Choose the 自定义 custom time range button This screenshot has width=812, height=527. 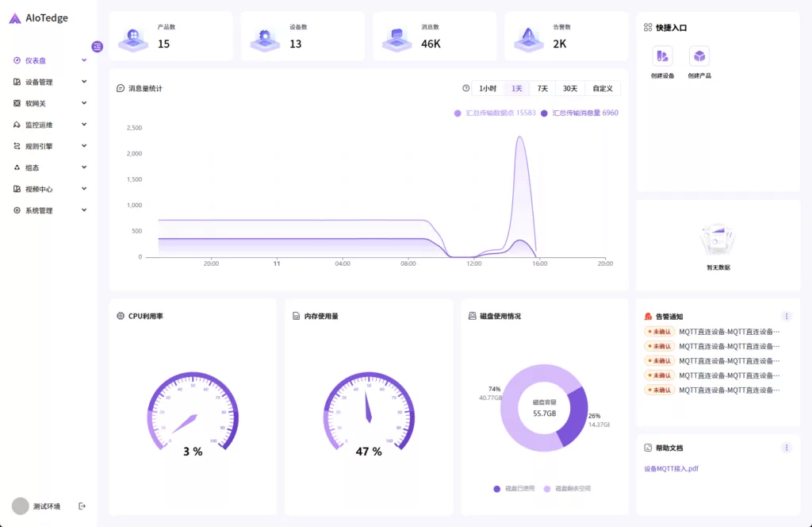tap(603, 88)
